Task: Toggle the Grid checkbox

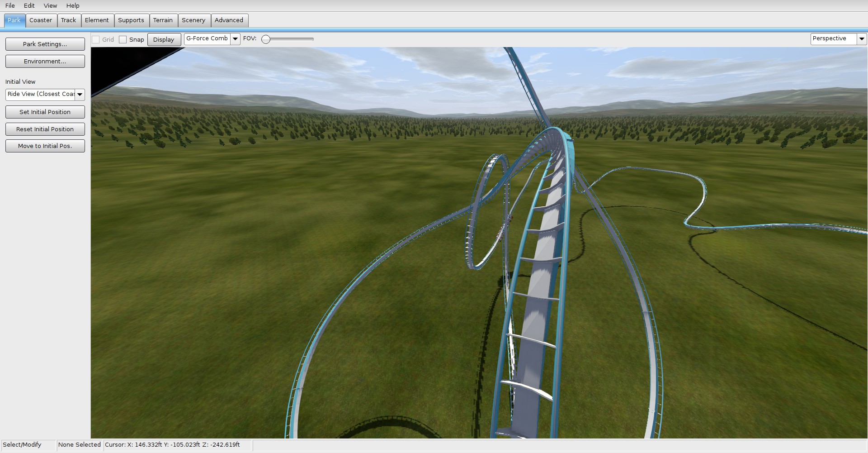Action: (x=96, y=39)
